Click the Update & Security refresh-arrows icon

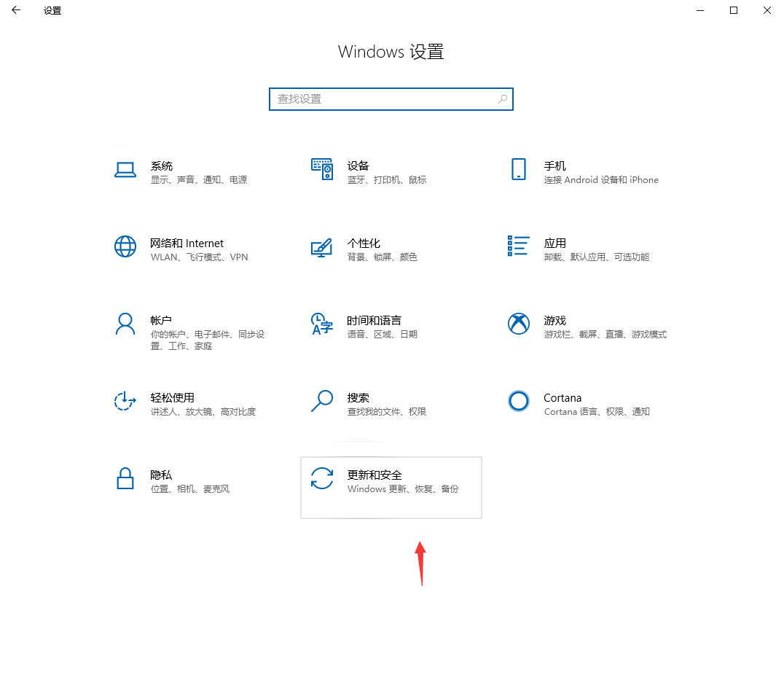322,478
